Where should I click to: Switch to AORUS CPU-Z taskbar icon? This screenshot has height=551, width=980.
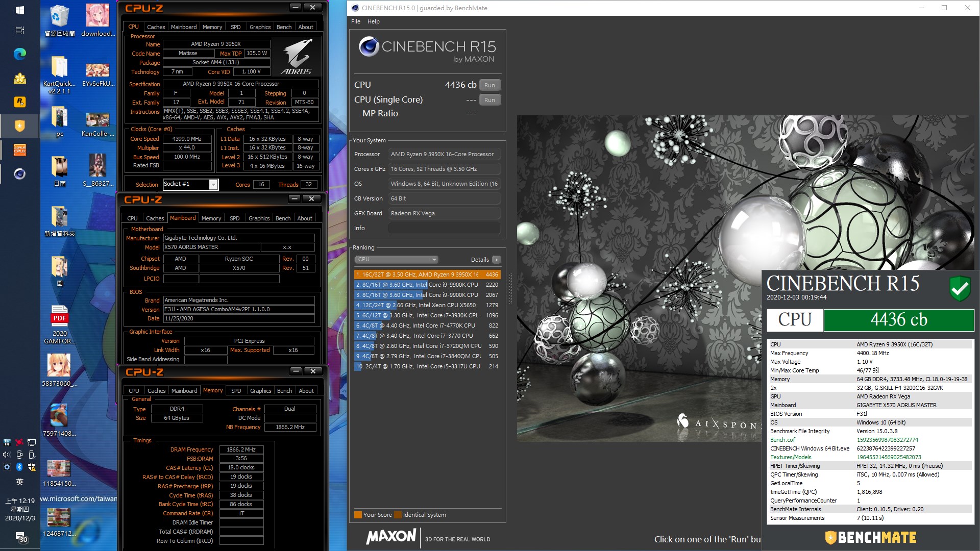pyautogui.click(x=20, y=150)
